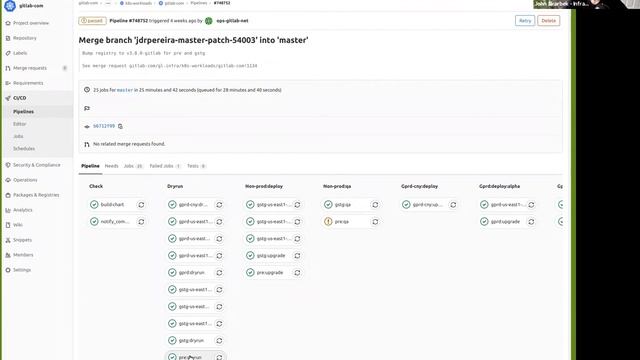Select Pipelines under CI/CD
This screenshot has width=640, height=360.
[23, 111]
